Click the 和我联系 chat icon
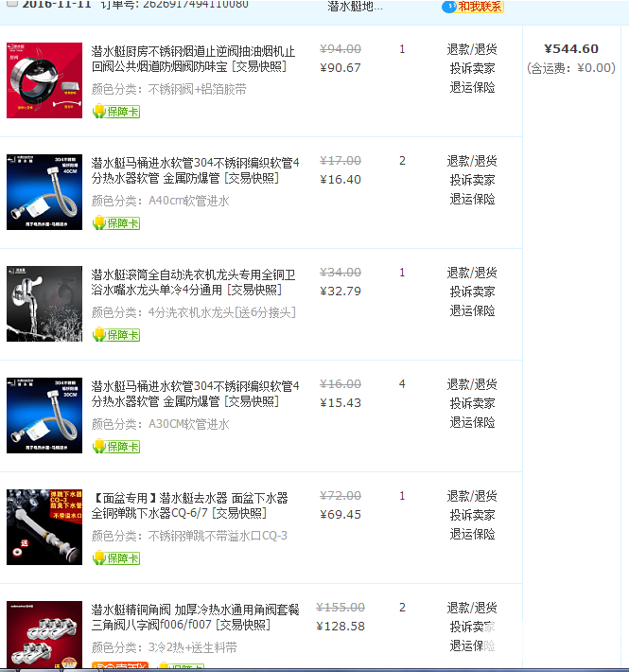The height and width of the screenshot is (672, 629). point(473,7)
